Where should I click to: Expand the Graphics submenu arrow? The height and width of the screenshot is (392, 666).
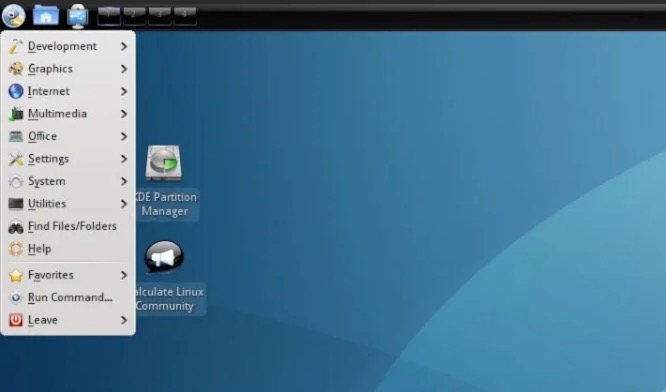[x=124, y=69]
